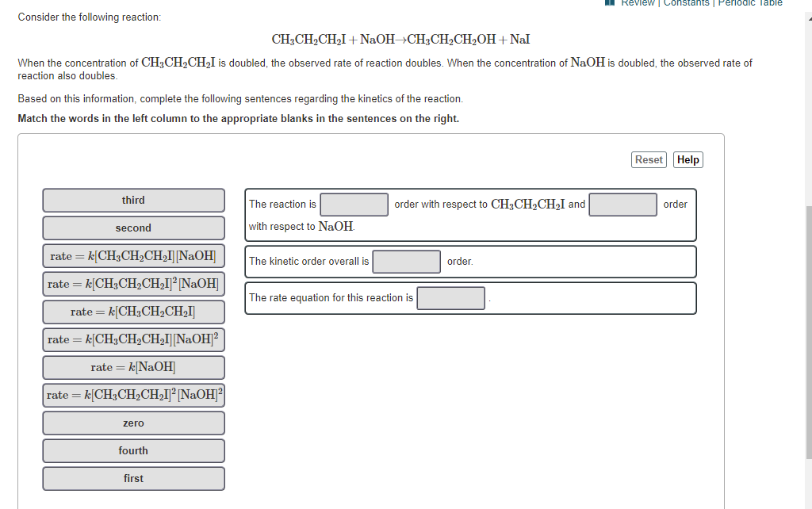Click the Reset button

(x=649, y=159)
